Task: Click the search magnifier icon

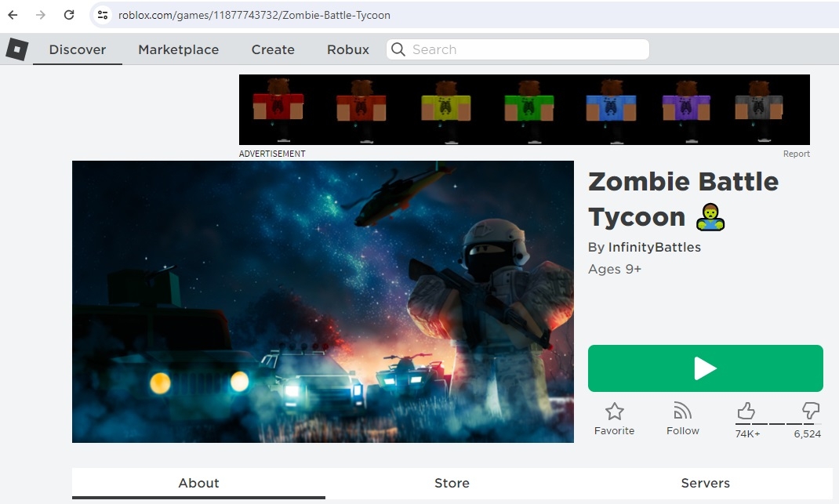Action: [x=398, y=49]
